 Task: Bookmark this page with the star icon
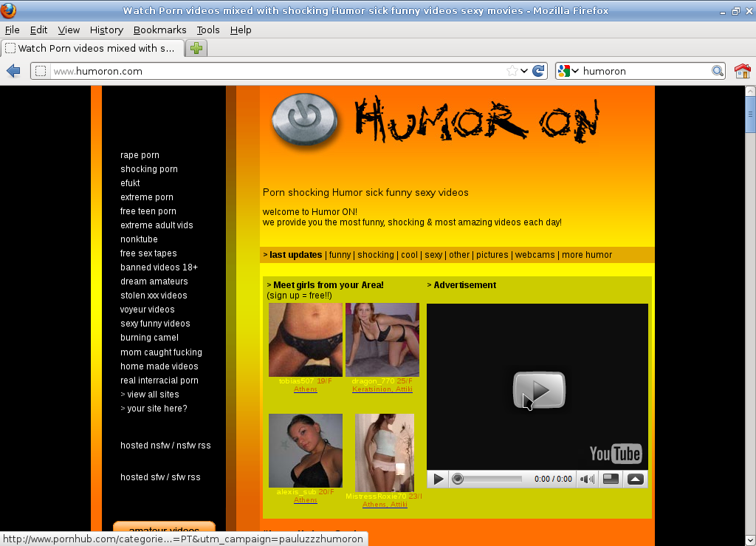click(512, 71)
